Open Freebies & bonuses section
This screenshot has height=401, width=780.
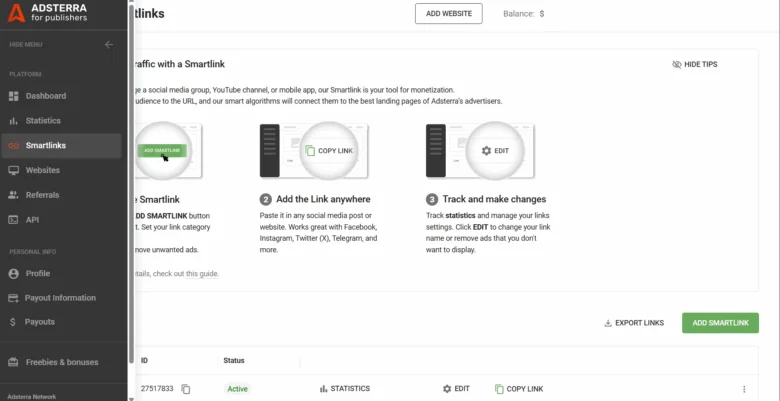point(61,362)
